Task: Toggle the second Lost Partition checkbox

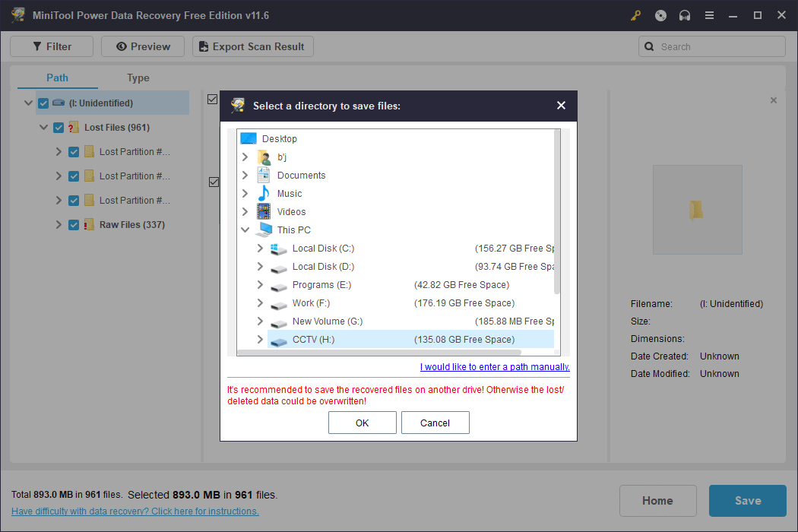Action: (74, 176)
